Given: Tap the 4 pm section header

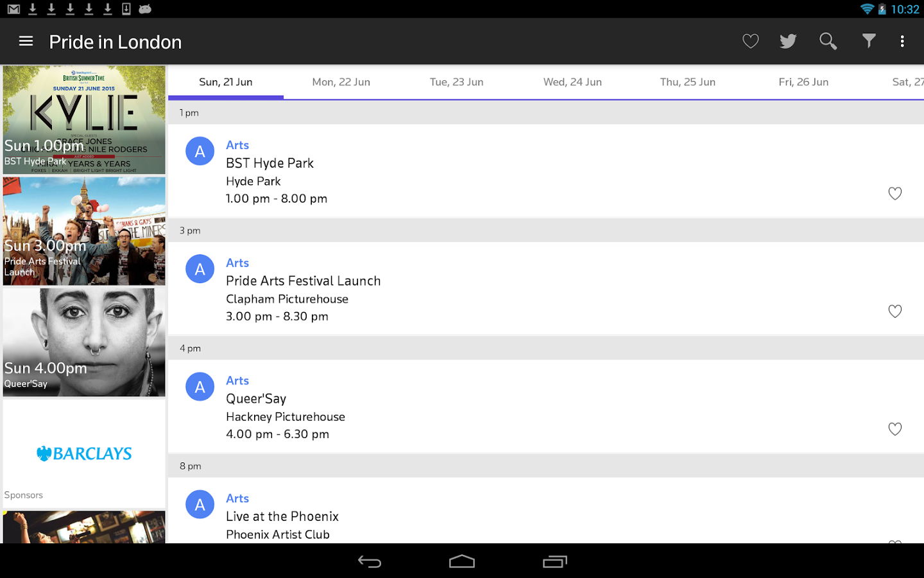Looking at the screenshot, I should point(546,348).
